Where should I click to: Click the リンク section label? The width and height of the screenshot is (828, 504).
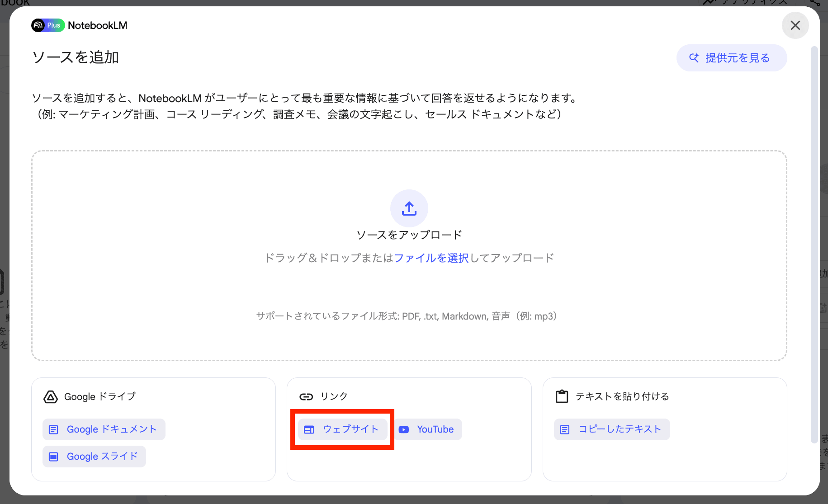(334, 396)
